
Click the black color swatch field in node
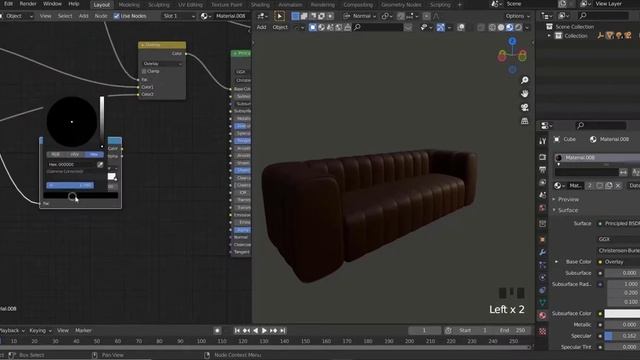tap(81, 196)
